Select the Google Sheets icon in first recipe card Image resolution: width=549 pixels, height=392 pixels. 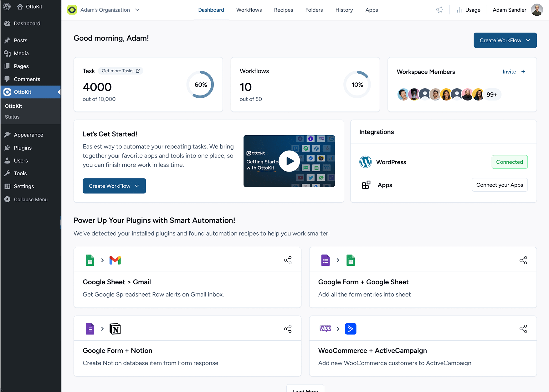pos(90,260)
